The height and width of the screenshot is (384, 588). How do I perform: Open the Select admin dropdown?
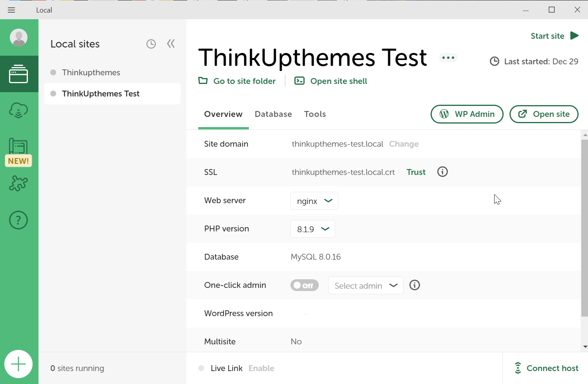click(x=366, y=286)
